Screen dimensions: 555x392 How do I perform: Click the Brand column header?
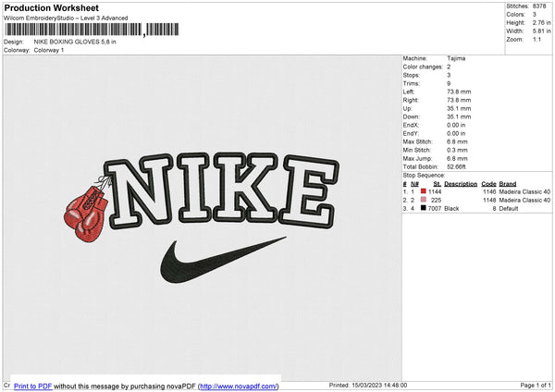pos(508,184)
